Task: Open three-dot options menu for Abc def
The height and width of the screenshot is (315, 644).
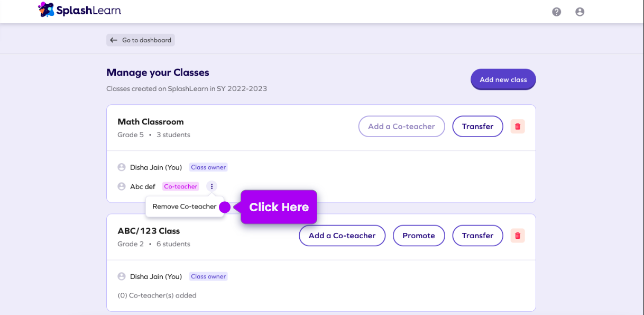Action: tap(211, 186)
